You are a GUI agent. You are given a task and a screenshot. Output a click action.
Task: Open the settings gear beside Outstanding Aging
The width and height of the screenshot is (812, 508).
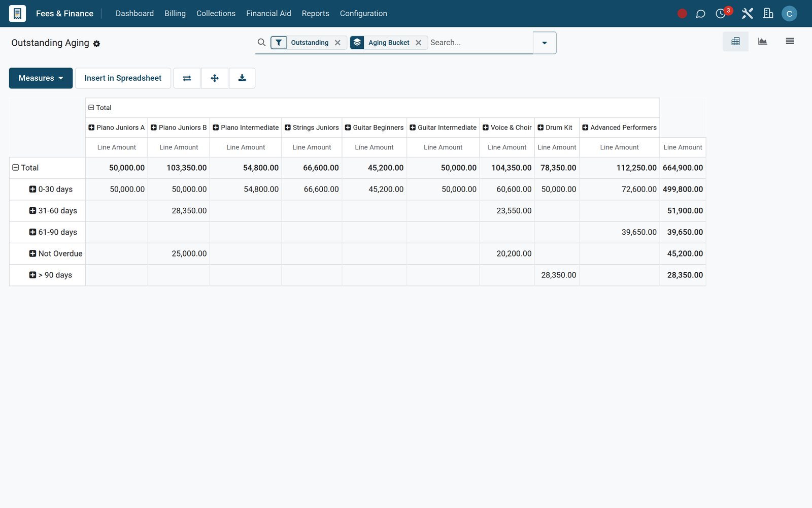[96, 44]
